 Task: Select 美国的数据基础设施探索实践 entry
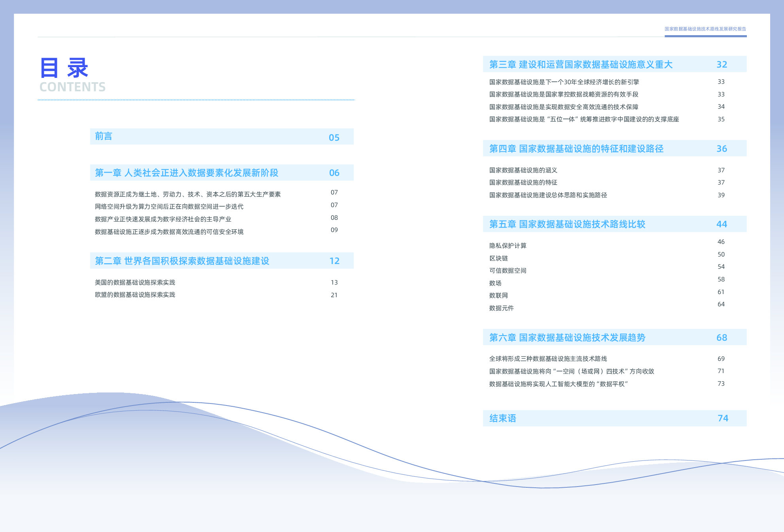[x=135, y=282]
